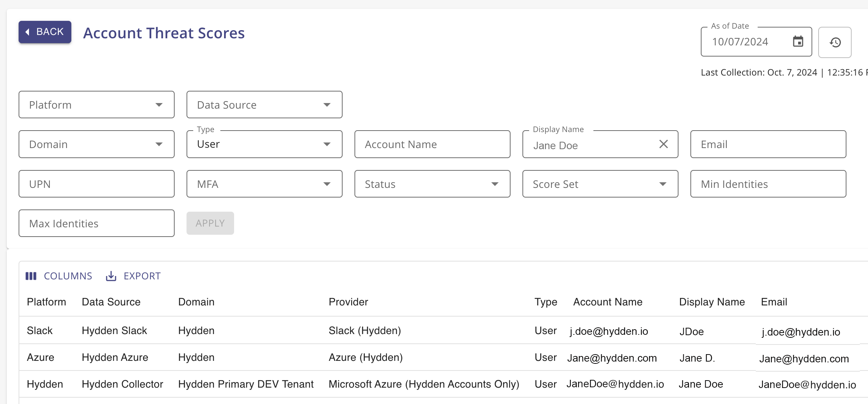Screen dimensions: 868x404
Task: Expand the Domain filter dropdown
Action: tap(97, 144)
